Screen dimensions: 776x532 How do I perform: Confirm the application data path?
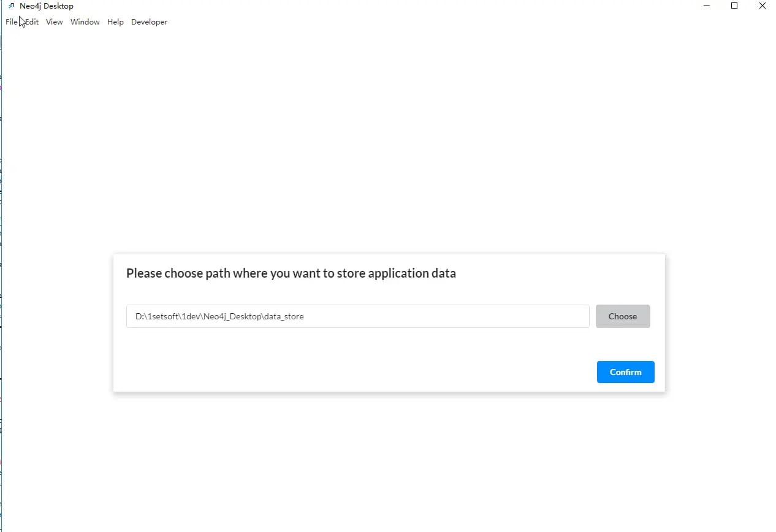coord(625,372)
